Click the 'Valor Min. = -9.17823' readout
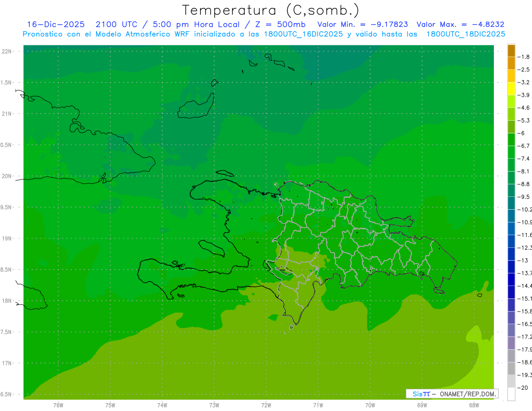 point(363,25)
